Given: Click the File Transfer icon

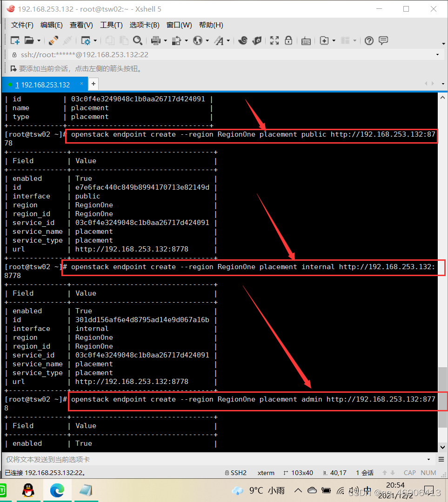Looking at the screenshot, I should (x=177, y=40).
